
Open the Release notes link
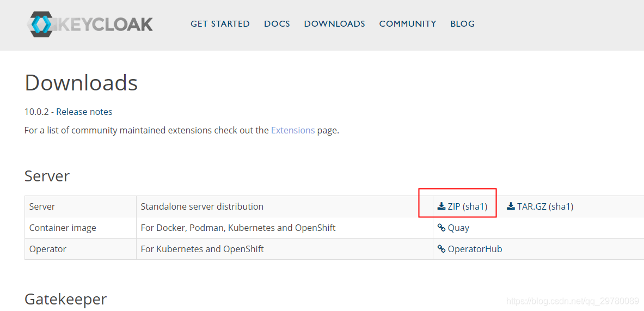click(84, 112)
